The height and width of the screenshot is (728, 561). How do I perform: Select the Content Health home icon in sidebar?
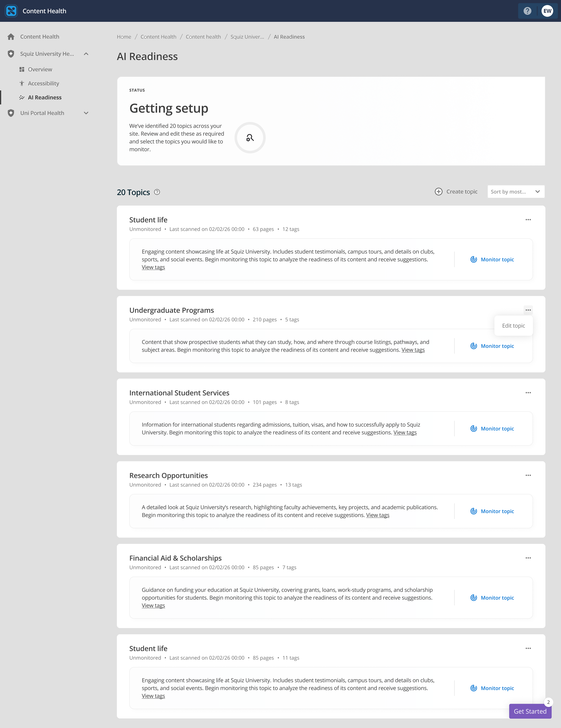pos(11,37)
